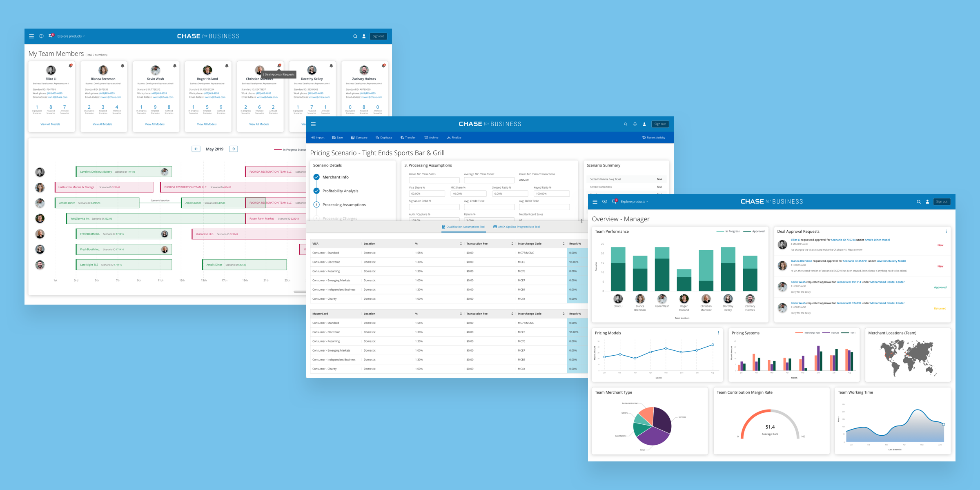Open hamburger menu in My Team Members window
980x490 pixels.
[31, 36]
